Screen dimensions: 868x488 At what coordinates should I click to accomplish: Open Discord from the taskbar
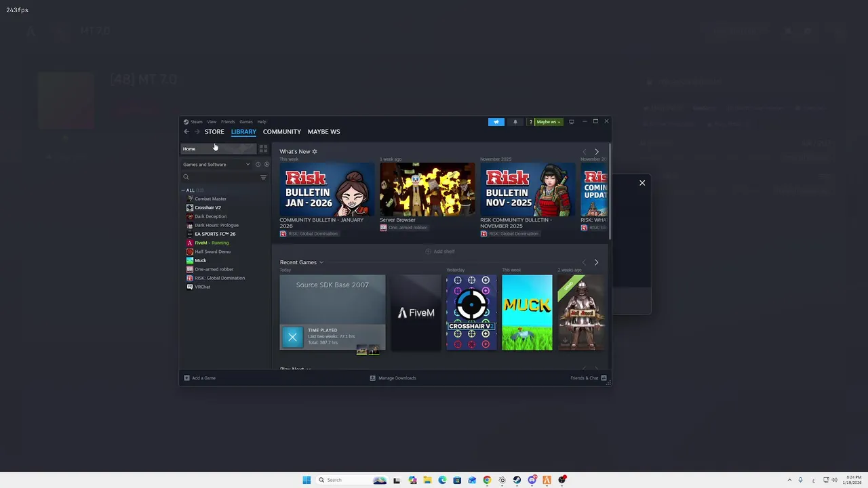(x=532, y=480)
